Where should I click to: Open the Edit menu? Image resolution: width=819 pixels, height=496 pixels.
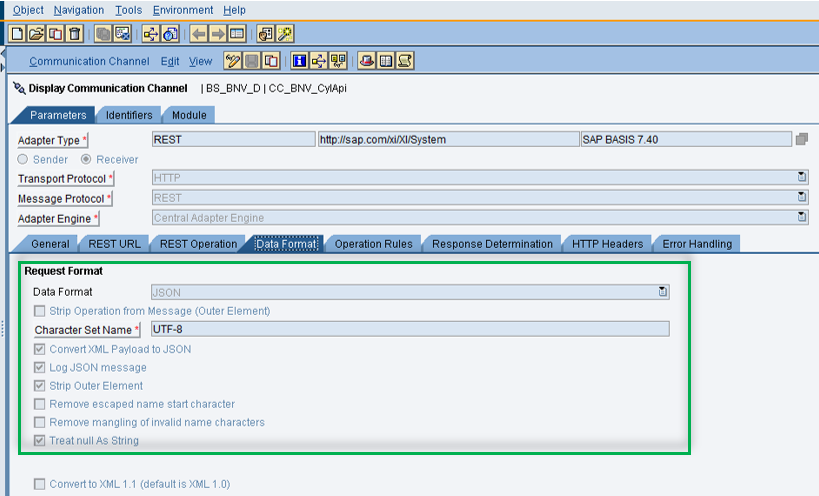pos(170,61)
